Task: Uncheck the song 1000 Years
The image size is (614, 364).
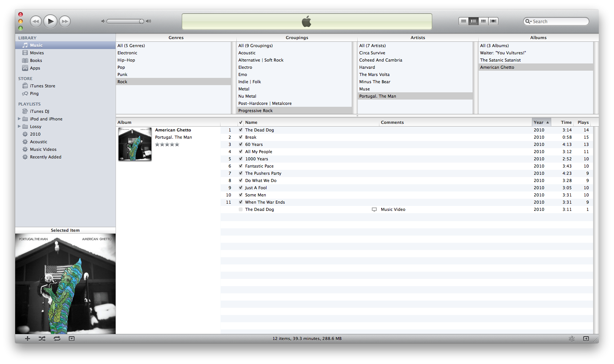Action: tap(241, 159)
